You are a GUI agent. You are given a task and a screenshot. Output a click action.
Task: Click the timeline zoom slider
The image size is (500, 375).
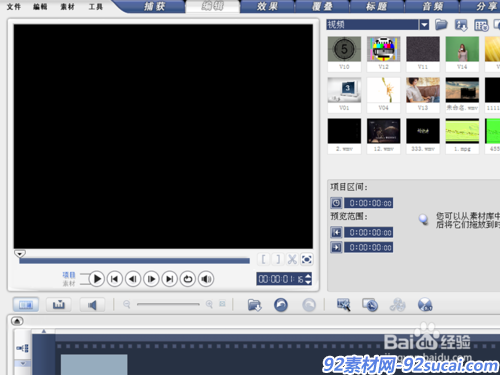(x=168, y=304)
